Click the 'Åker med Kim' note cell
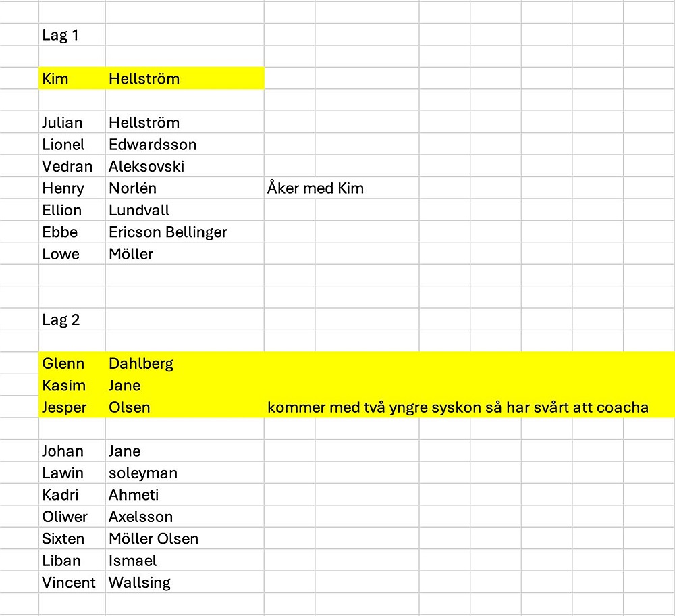 pyautogui.click(x=315, y=188)
